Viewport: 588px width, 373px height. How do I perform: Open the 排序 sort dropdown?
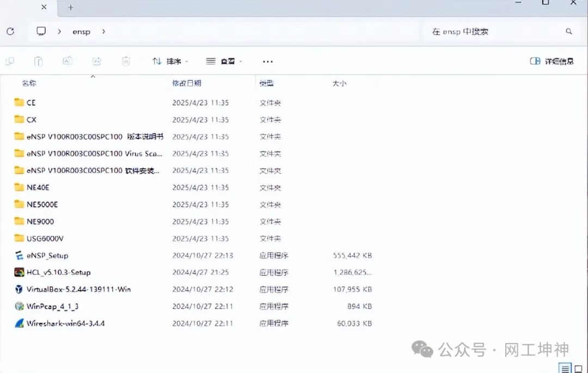[170, 61]
